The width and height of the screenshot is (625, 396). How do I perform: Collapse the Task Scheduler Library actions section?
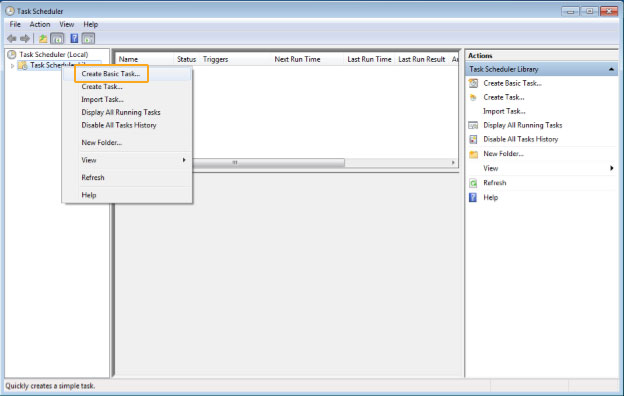(x=611, y=69)
